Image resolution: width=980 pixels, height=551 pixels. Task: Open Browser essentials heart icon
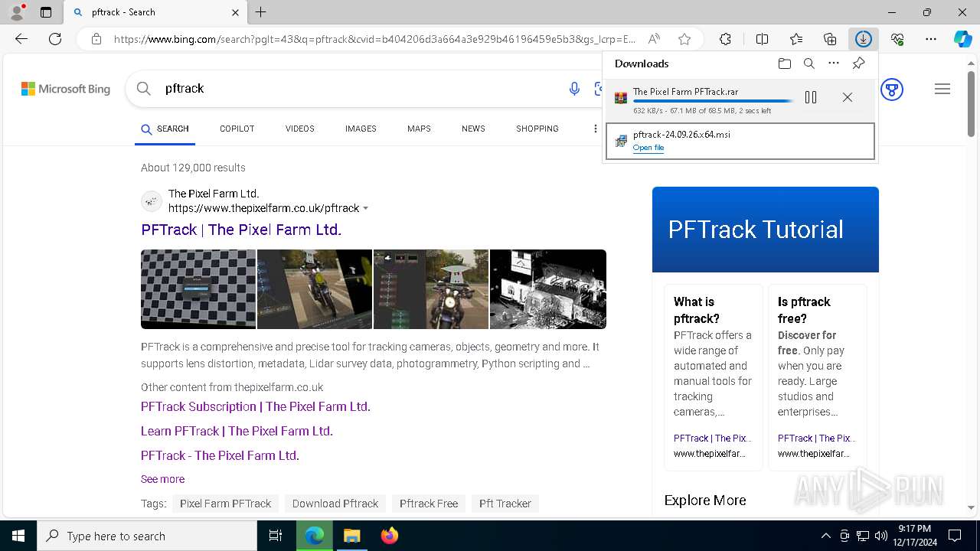(897, 39)
